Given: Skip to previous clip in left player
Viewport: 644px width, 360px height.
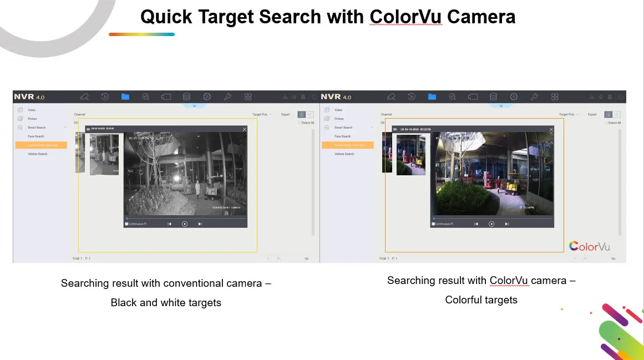Looking at the screenshot, I should (x=169, y=224).
